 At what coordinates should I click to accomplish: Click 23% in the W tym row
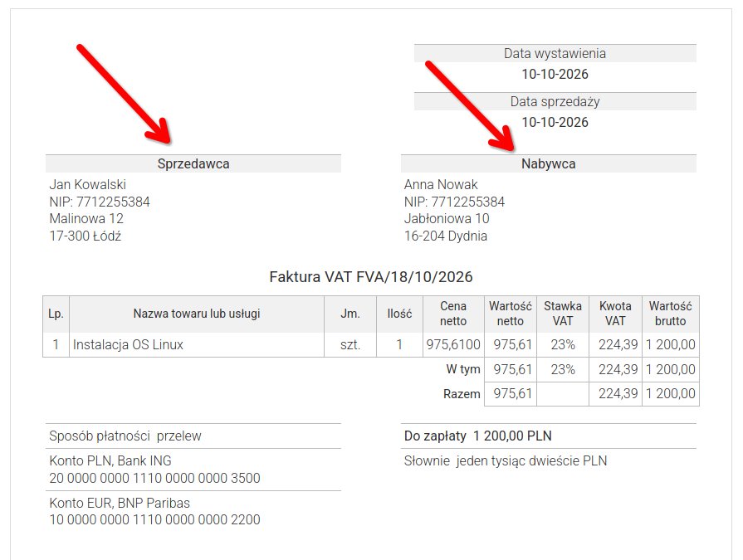tap(563, 369)
